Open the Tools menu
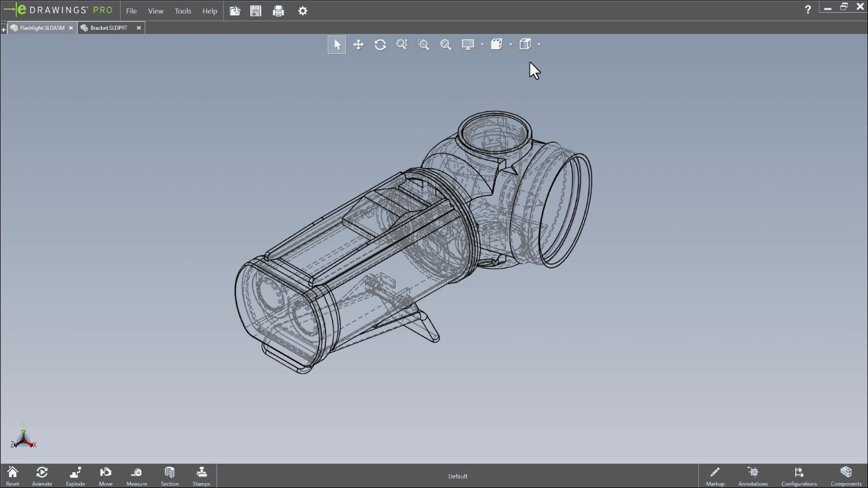 pos(182,10)
